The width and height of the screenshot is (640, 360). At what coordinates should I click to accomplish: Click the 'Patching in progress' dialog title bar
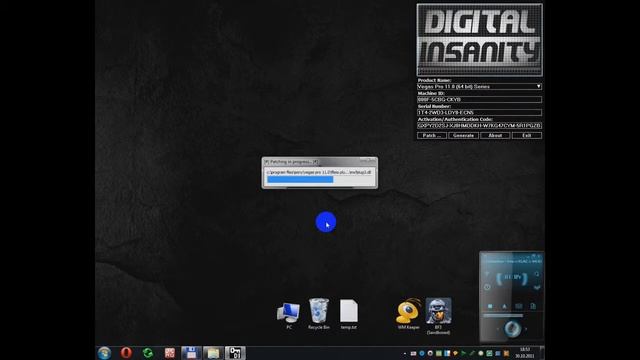coord(320,162)
